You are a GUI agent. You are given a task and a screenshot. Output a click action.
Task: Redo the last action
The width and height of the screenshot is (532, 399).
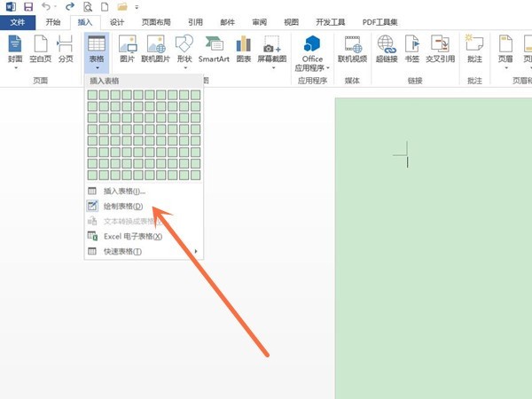point(69,6)
